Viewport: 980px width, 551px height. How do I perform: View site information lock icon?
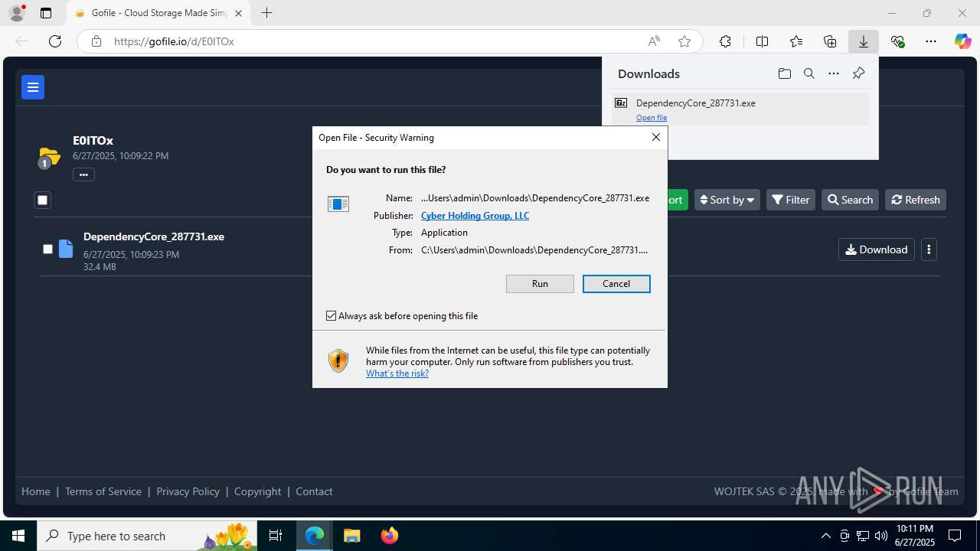[96, 41]
